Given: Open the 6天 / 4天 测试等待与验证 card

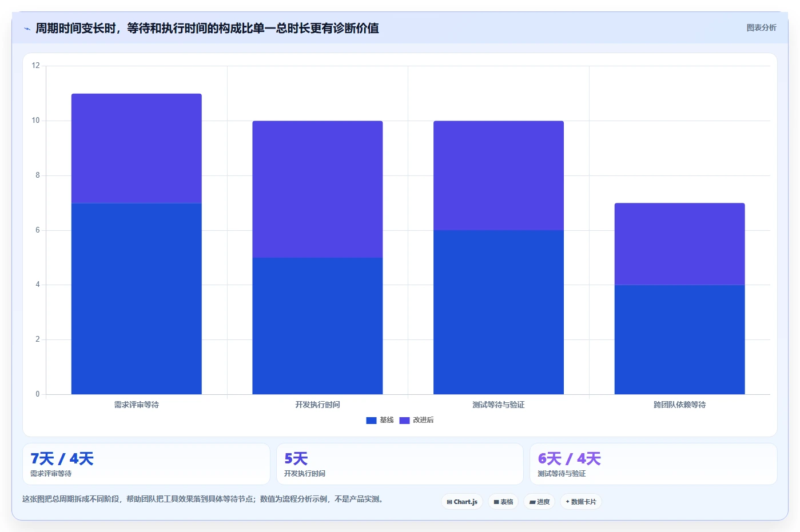Looking at the screenshot, I should (x=654, y=464).
